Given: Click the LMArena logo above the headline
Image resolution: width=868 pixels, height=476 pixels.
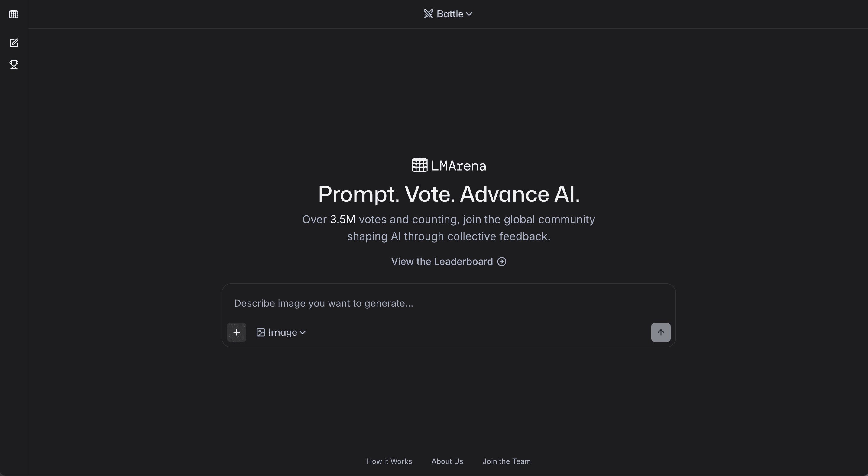Looking at the screenshot, I should point(448,165).
